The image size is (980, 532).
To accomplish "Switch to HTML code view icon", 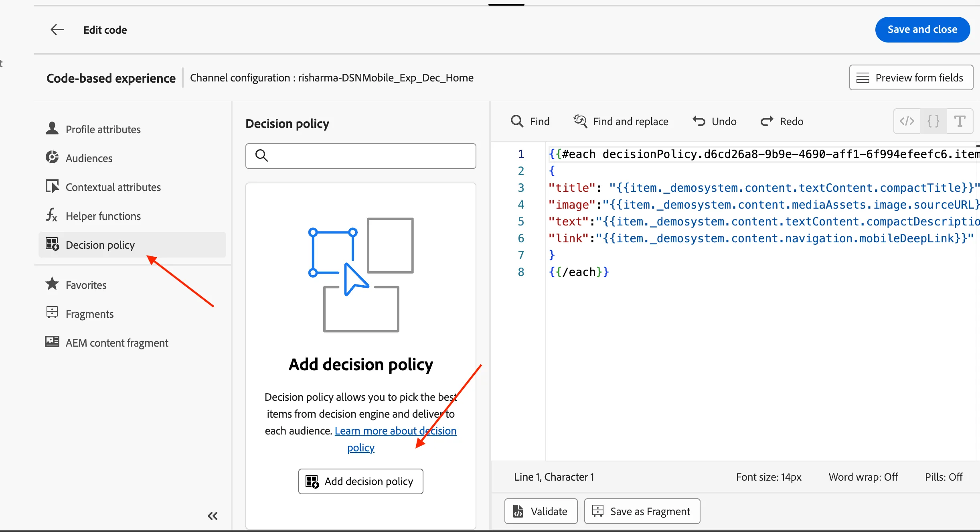I will click(907, 121).
